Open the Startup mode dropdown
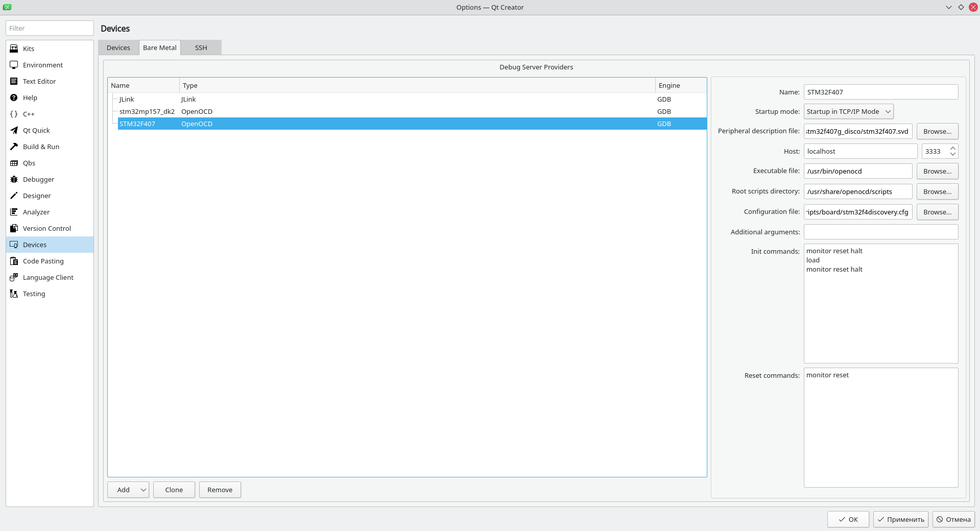Image resolution: width=980 pixels, height=531 pixels. point(849,111)
